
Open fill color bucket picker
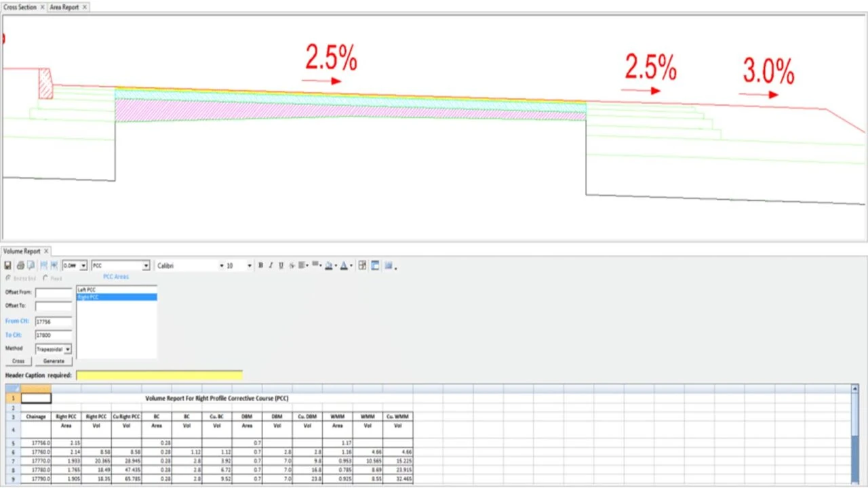click(330, 266)
